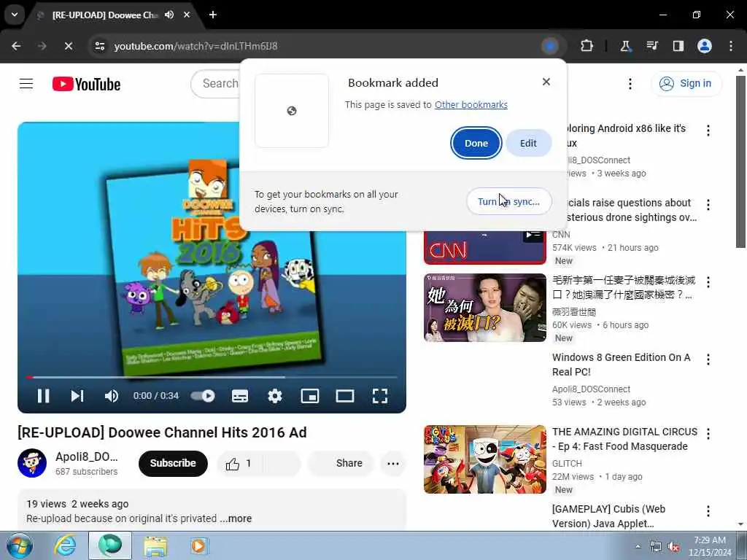
Task: Open the Apoli8_DO... channel name
Action: (x=86, y=456)
